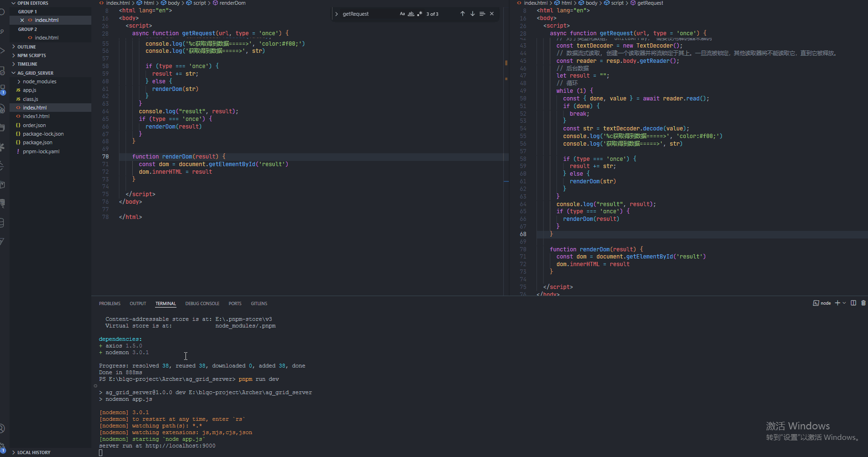Click body breadcrumb in left editor
This screenshot has width=868, height=457.
coord(174,3)
